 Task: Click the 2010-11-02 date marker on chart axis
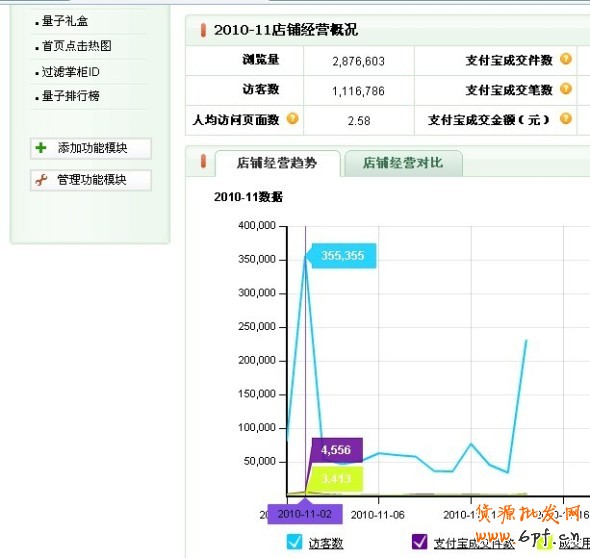click(x=305, y=514)
